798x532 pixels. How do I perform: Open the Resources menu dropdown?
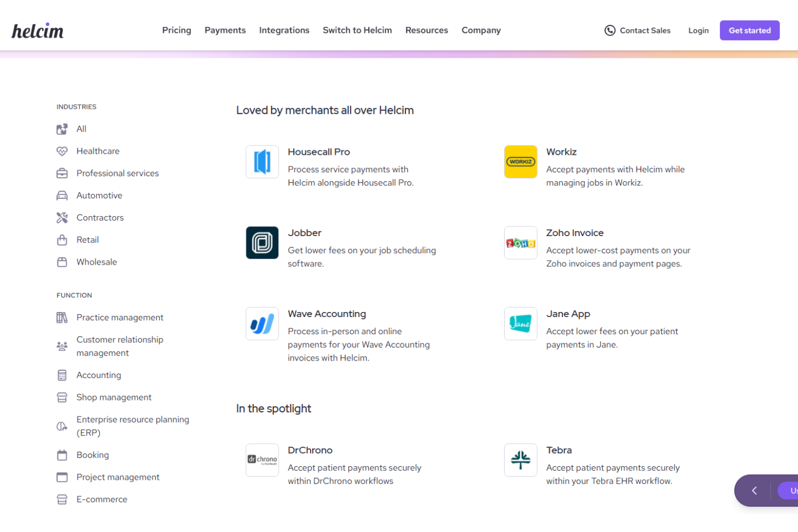pyautogui.click(x=426, y=30)
